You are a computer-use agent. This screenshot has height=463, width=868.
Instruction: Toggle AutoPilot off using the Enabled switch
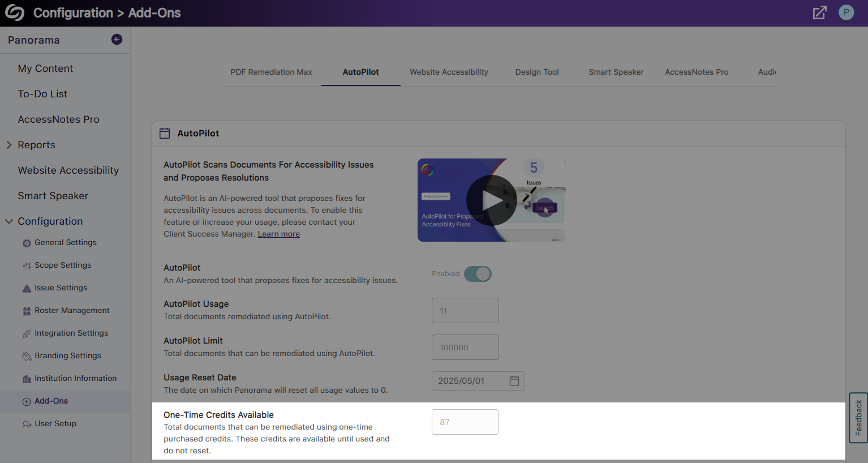(x=478, y=273)
